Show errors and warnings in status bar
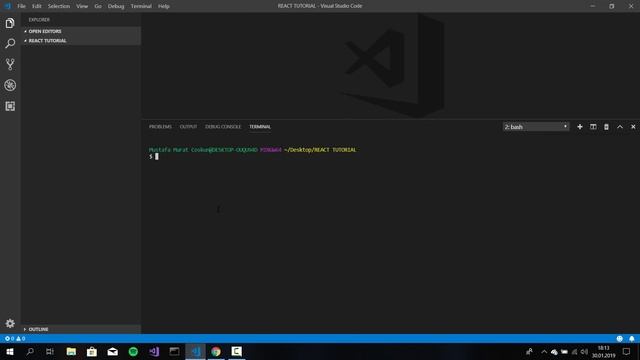The image size is (640, 360). (15, 339)
